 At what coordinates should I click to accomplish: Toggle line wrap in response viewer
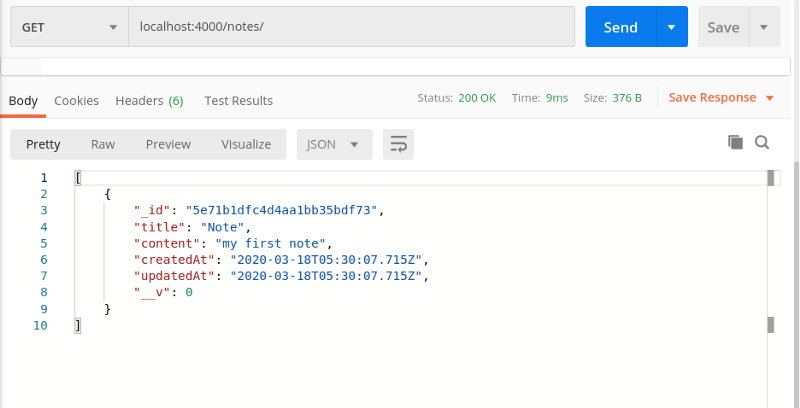[x=398, y=144]
